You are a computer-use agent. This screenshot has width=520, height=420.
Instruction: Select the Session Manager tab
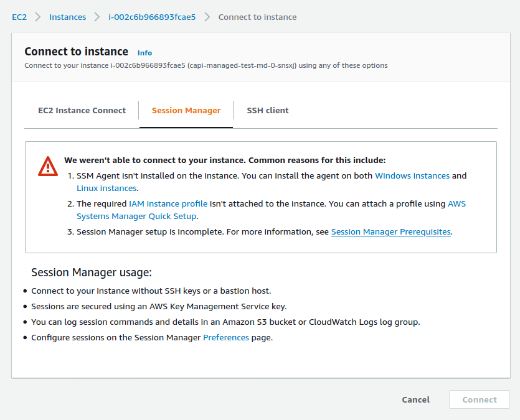(x=186, y=111)
